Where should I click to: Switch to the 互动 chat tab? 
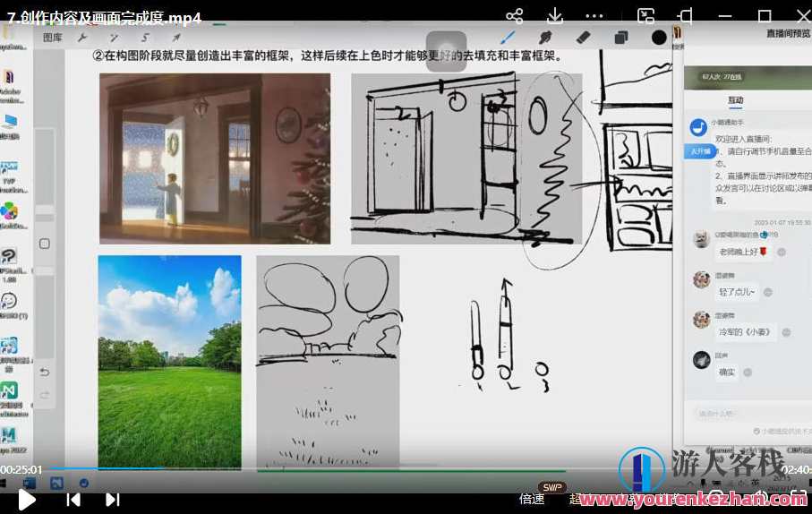pos(735,100)
